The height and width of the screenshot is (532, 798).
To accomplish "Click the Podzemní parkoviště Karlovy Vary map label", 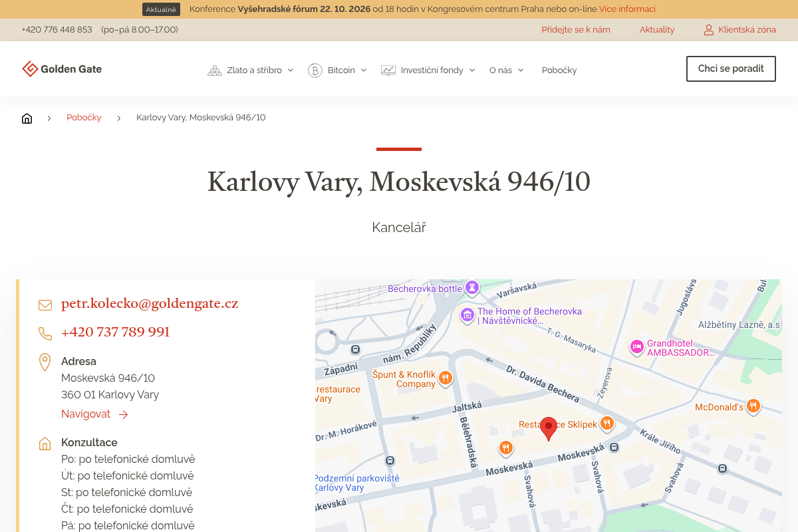I will coord(356,483).
